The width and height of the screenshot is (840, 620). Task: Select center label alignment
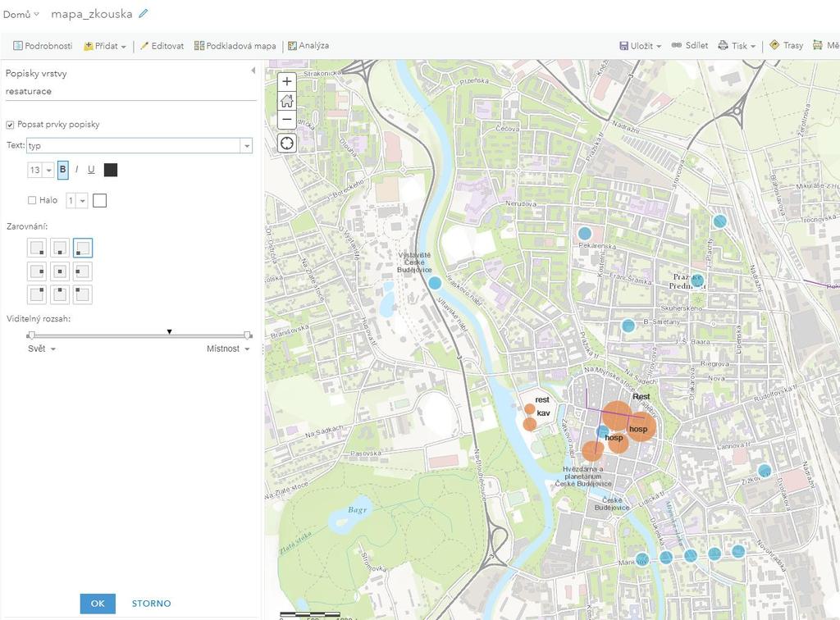pyautogui.click(x=60, y=271)
